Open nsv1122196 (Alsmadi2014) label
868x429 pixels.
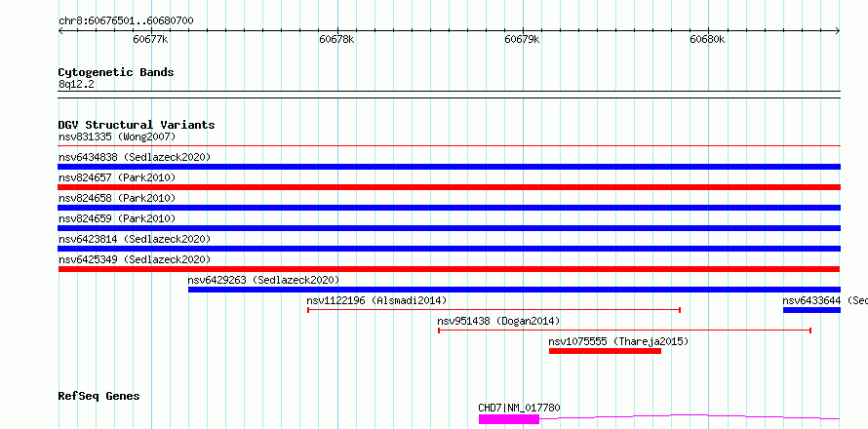[376, 300]
